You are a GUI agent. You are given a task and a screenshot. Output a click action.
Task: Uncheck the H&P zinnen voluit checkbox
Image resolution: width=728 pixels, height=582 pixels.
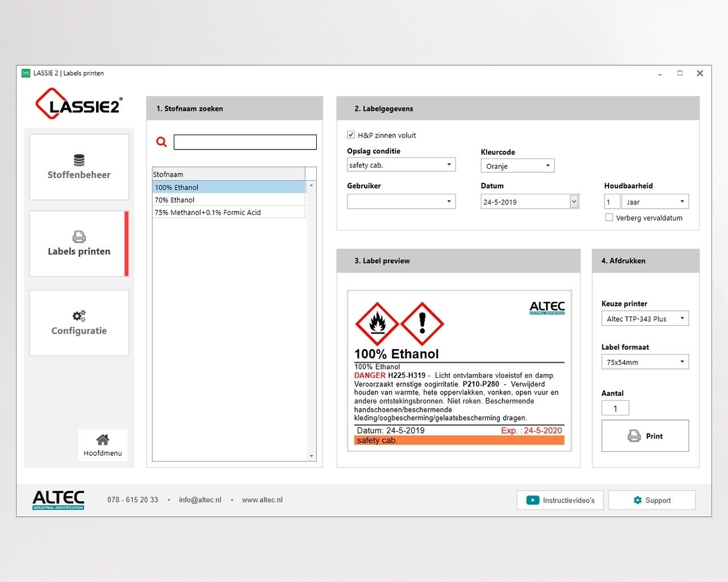point(351,135)
